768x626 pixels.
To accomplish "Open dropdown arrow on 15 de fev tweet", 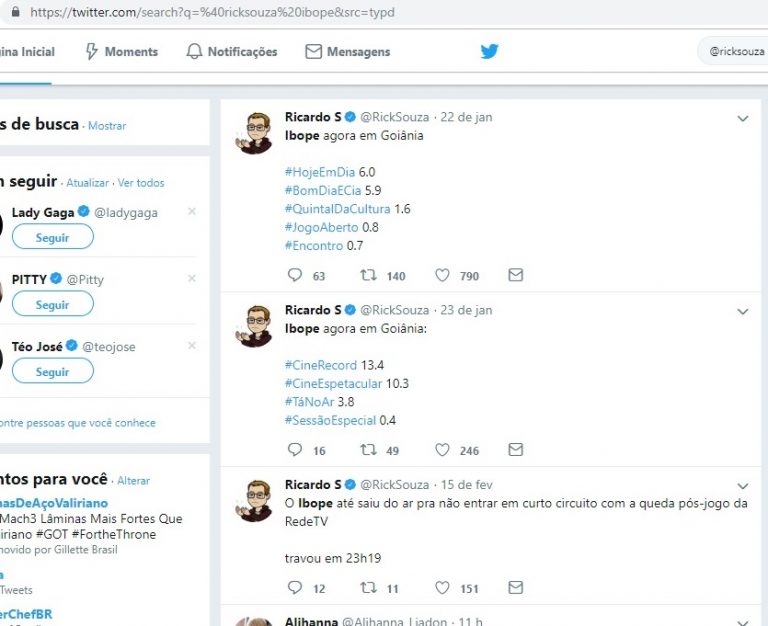I will tap(742, 485).
